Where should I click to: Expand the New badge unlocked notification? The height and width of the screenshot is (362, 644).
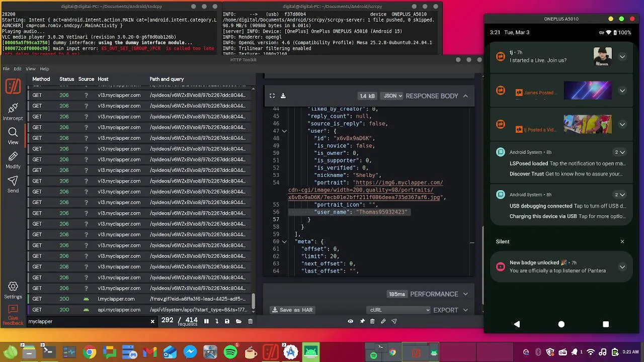pyautogui.click(x=622, y=267)
